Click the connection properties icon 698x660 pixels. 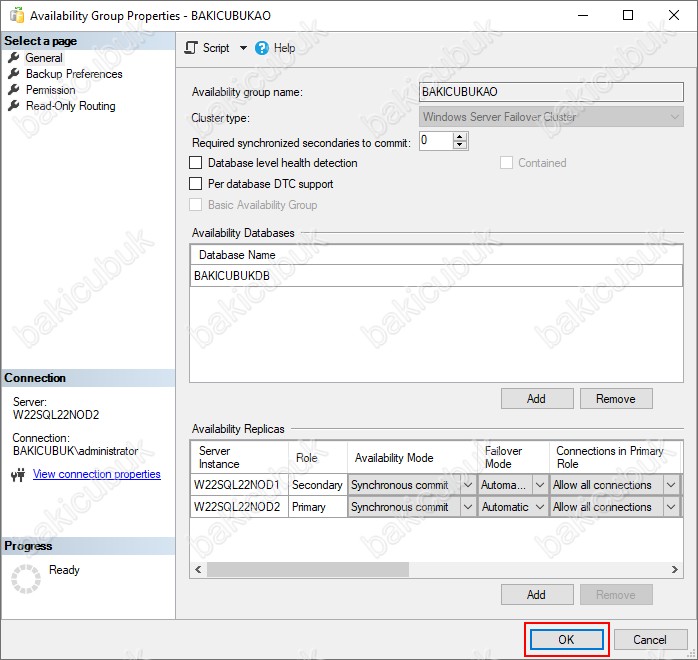point(18,475)
